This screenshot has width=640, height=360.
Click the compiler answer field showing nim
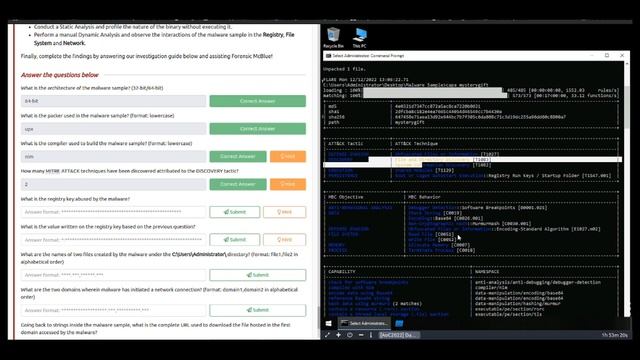pyautogui.click(x=113, y=156)
